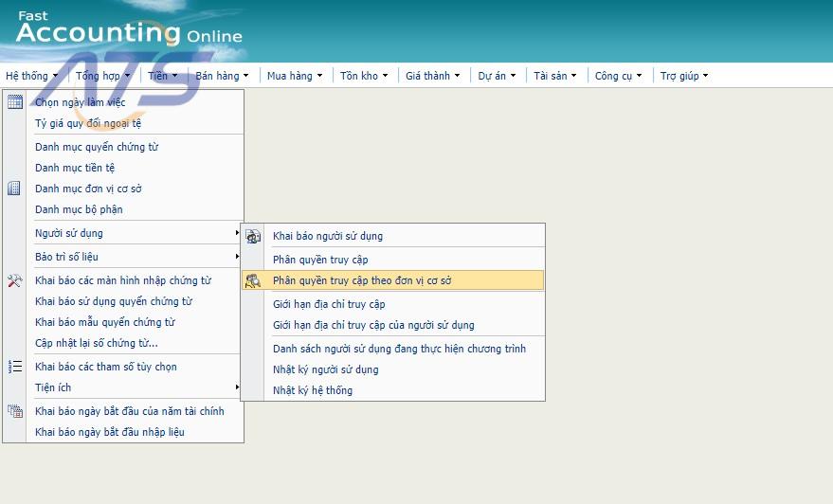The image size is (833, 504).
Task: Open the Công cụ menu
Action: [618, 76]
